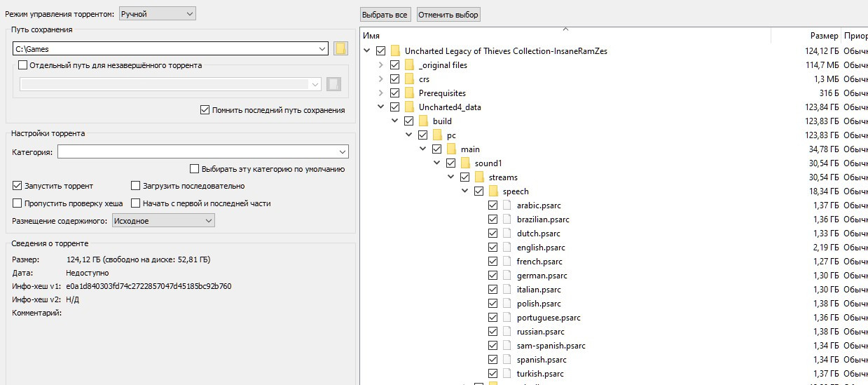Collapse the streams folder node

[x=450, y=177]
